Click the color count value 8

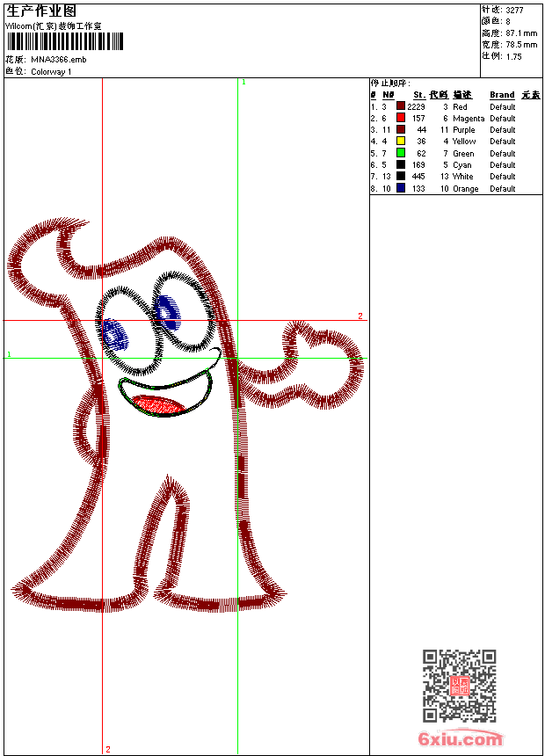coord(508,21)
